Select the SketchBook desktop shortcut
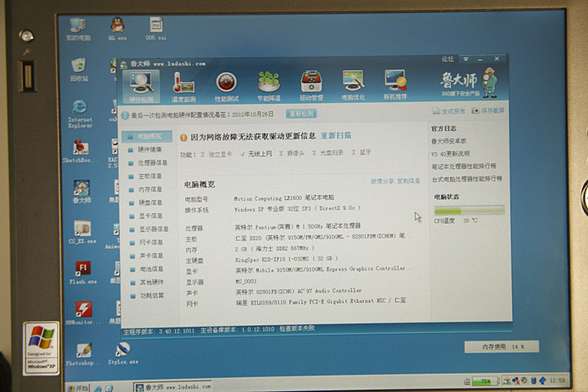The height and width of the screenshot is (392, 588). pyautogui.click(x=80, y=151)
